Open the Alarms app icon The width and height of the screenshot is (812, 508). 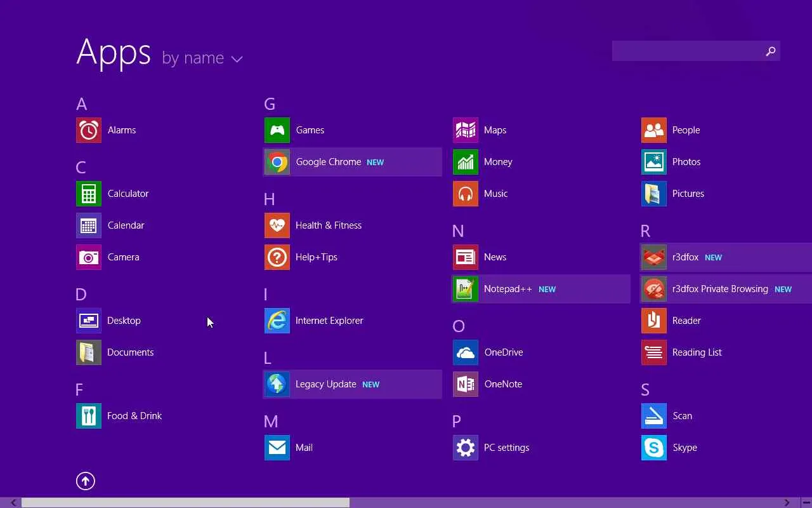[x=89, y=130]
